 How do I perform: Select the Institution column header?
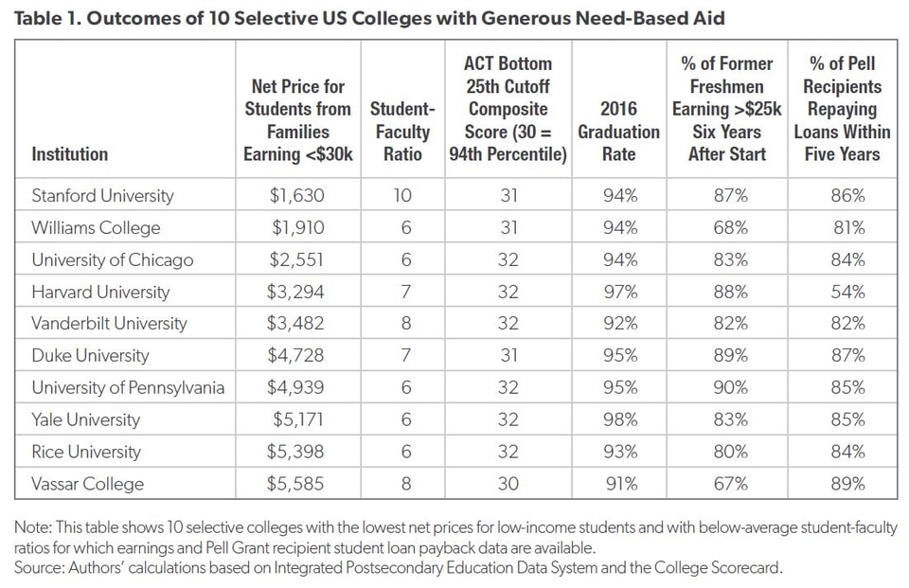(x=70, y=154)
